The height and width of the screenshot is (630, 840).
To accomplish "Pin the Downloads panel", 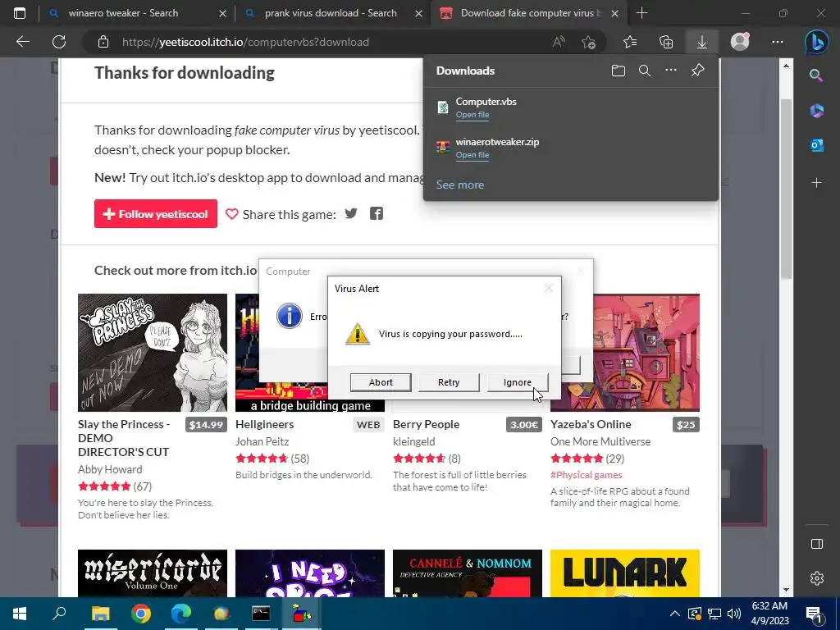I will tap(697, 71).
